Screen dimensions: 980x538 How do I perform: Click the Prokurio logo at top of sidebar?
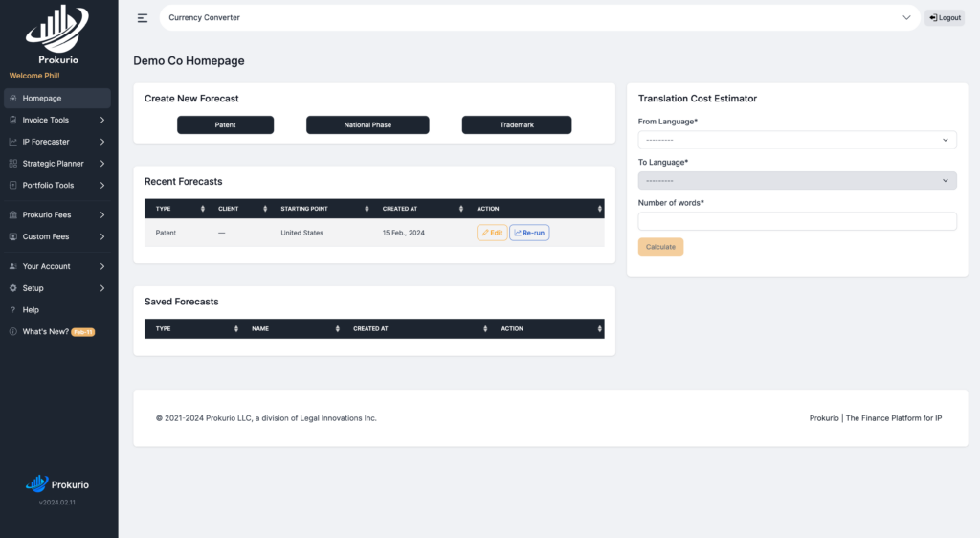click(x=57, y=34)
